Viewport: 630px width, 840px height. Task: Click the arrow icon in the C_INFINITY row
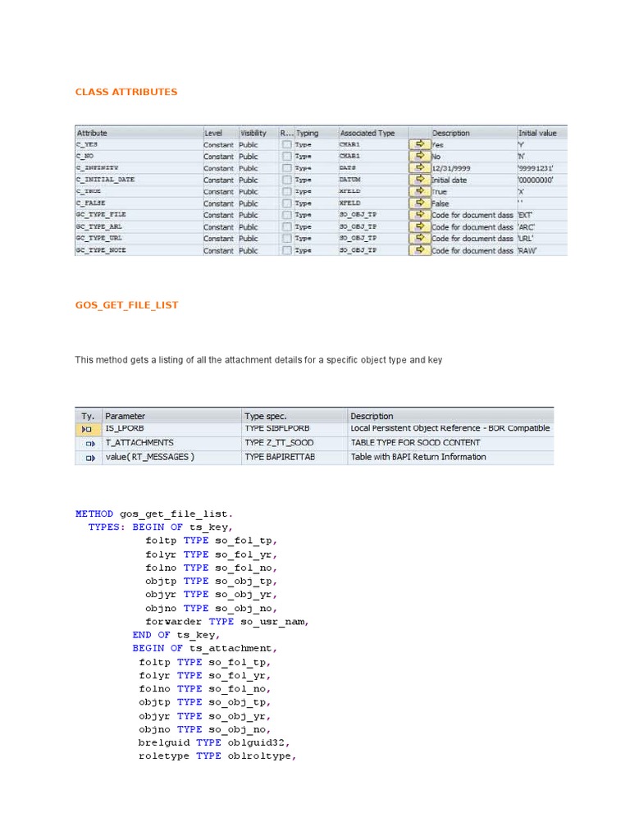(418, 168)
